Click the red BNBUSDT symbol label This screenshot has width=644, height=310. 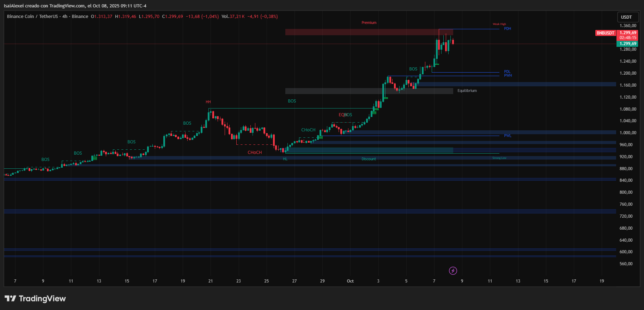605,33
